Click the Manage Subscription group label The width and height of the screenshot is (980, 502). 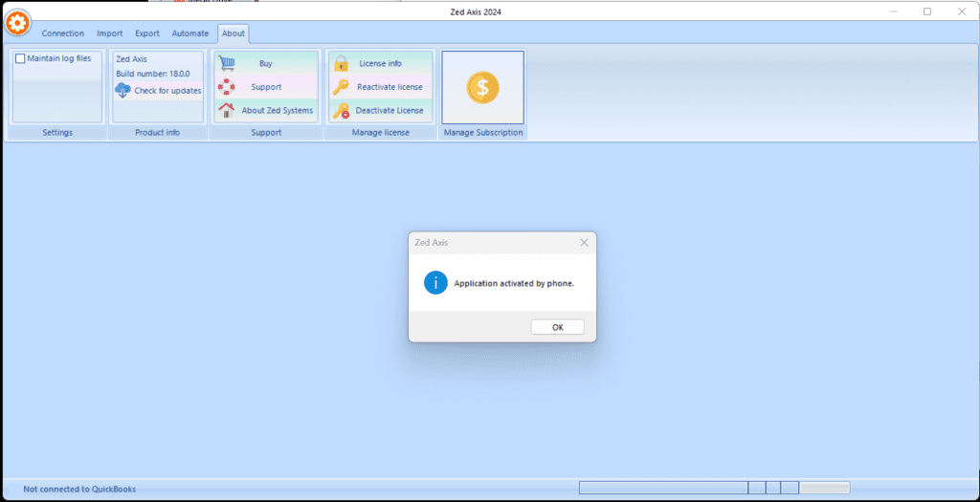click(x=483, y=132)
